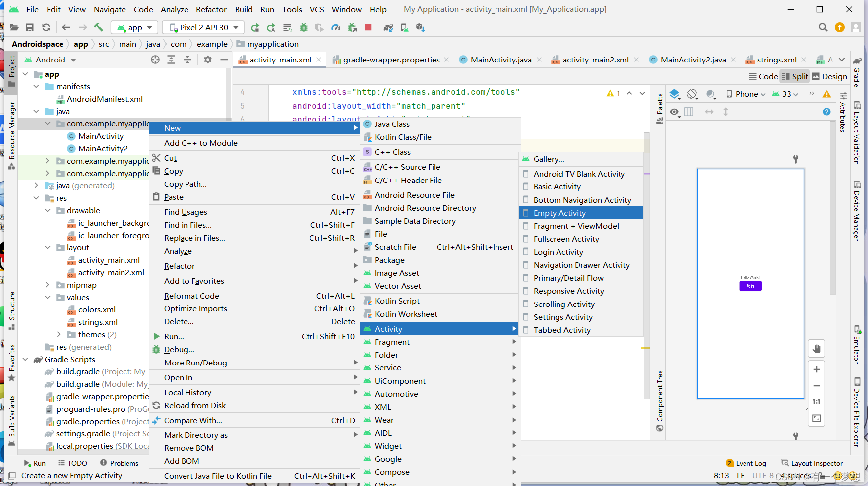The height and width of the screenshot is (486, 868).
Task: Collapse the manifests folder
Action: pyautogui.click(x=36, y=86)
